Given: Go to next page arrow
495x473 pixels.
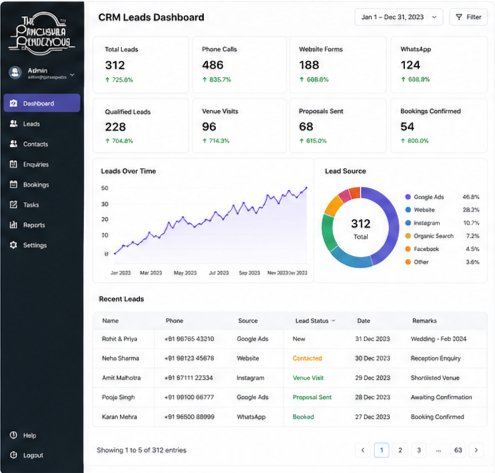Looking at the screenshot, I should coord(476,450).
